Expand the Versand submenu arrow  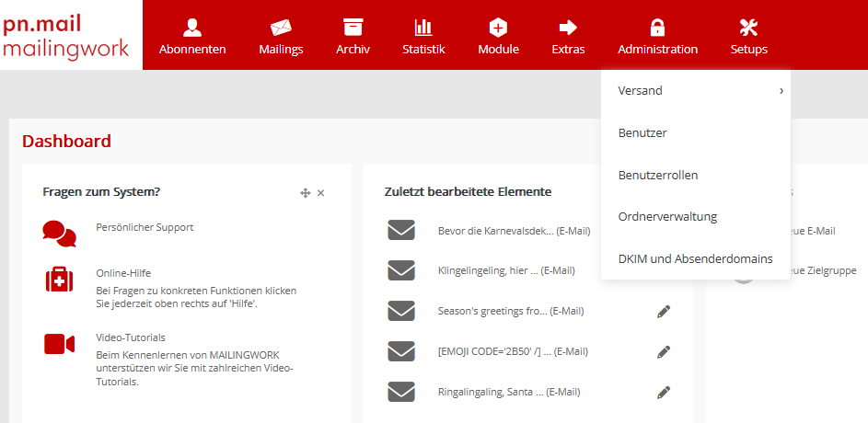tap(781, 91)
